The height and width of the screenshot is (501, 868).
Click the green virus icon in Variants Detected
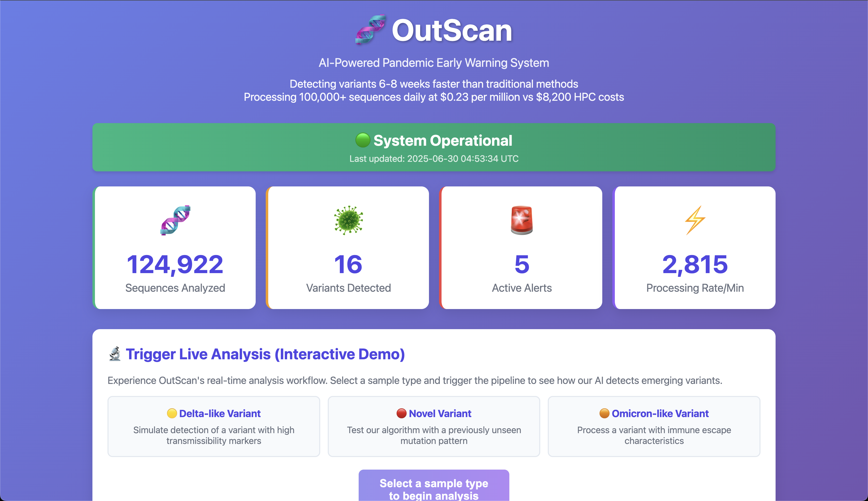(348, 220)
